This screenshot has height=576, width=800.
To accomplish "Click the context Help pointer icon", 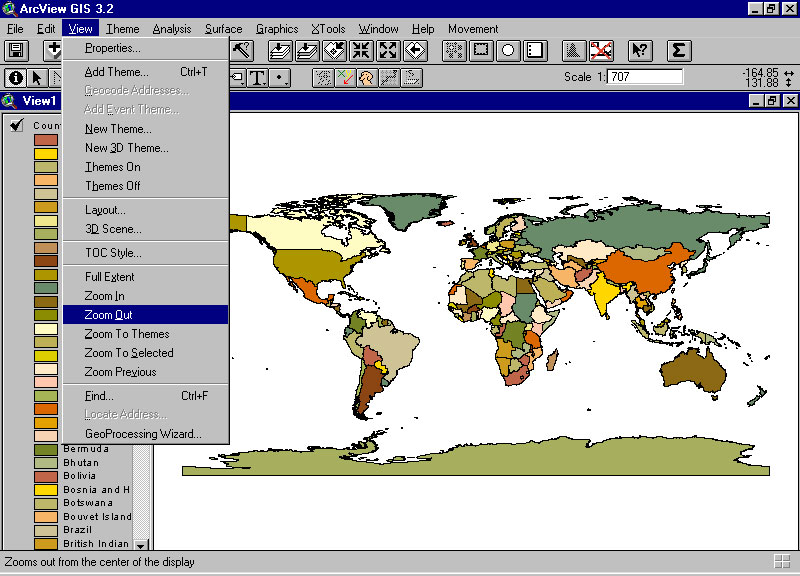I will [x=640, y=50].
